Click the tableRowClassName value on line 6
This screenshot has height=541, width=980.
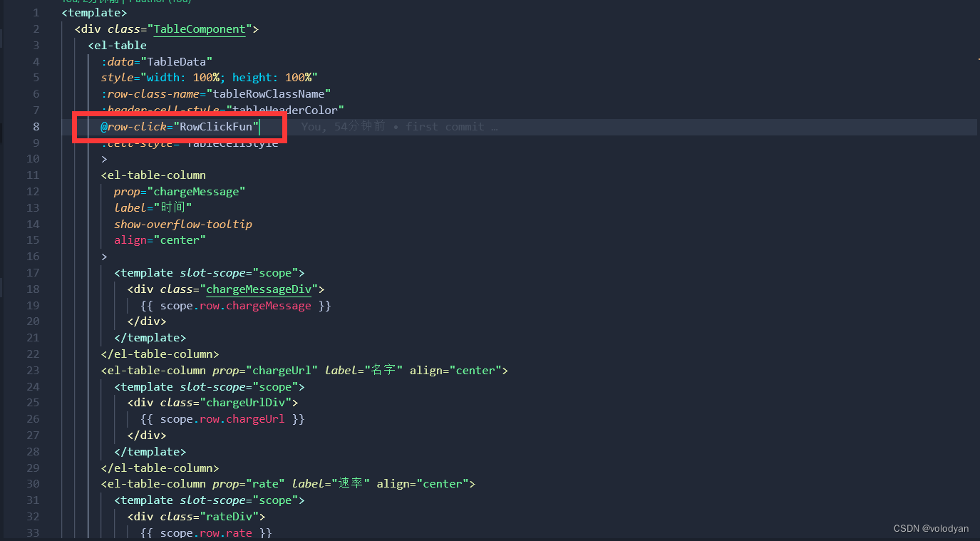(x=271, y=93)
